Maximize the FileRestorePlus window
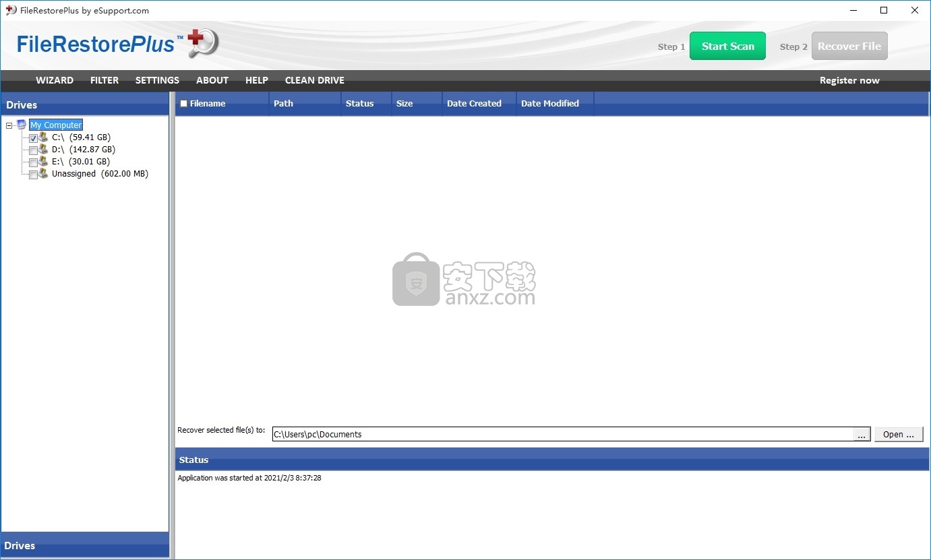This screenshot has width=931, height=560. click(884, 10)
